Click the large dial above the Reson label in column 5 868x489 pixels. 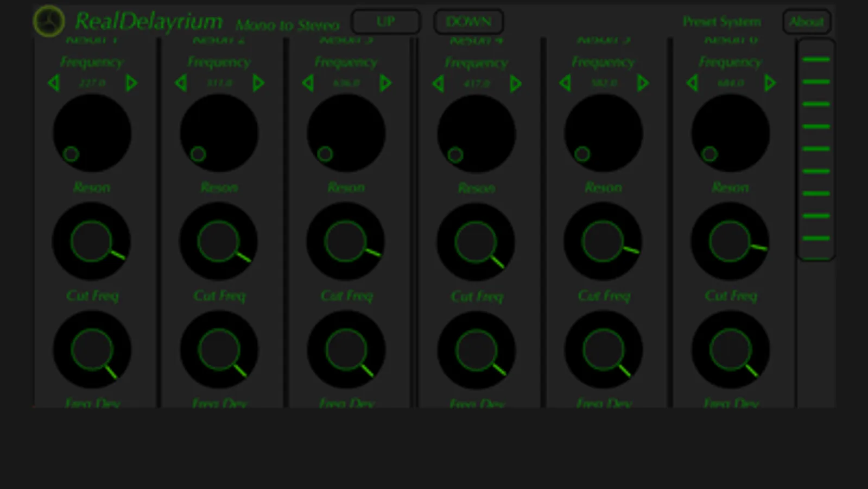604,133
